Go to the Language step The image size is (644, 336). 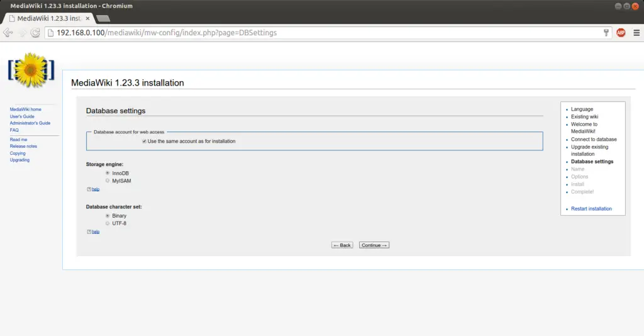(582, 109)
